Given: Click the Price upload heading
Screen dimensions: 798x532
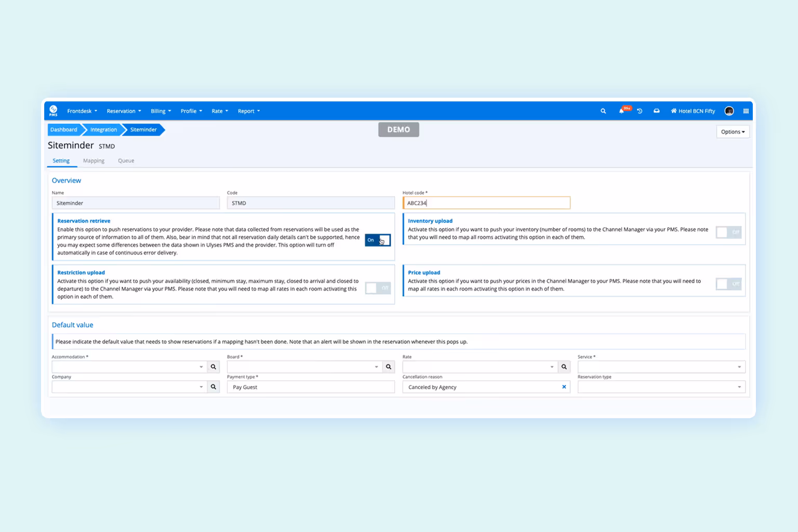Looking at the screenshot, I should tap(424, 272).
